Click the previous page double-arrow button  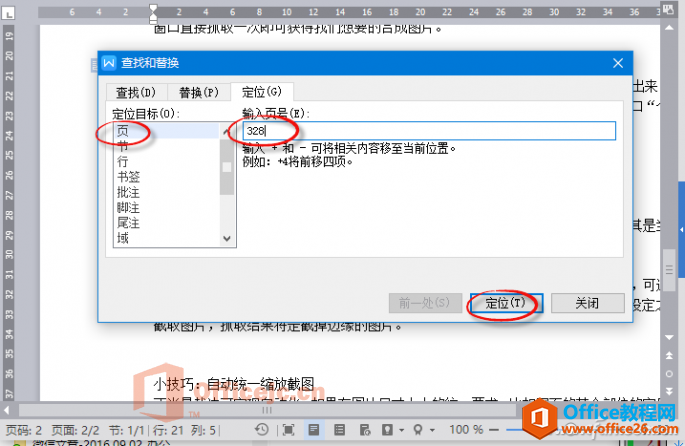tap(669, 356)
